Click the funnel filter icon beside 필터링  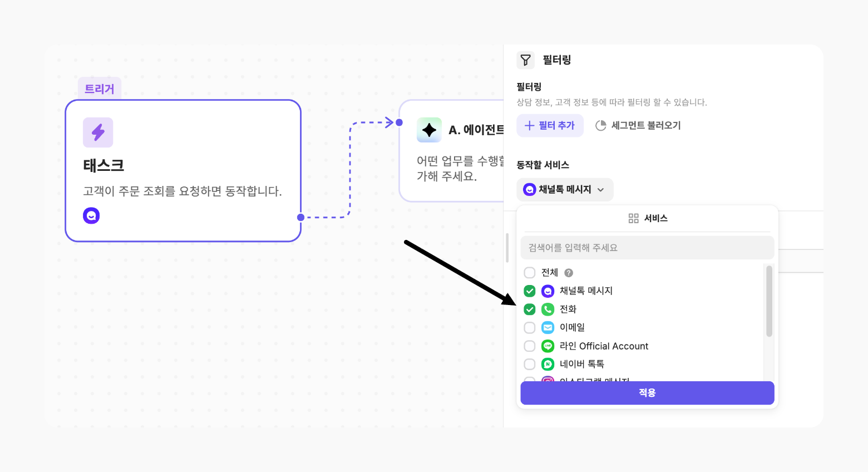tap(526, 60)
